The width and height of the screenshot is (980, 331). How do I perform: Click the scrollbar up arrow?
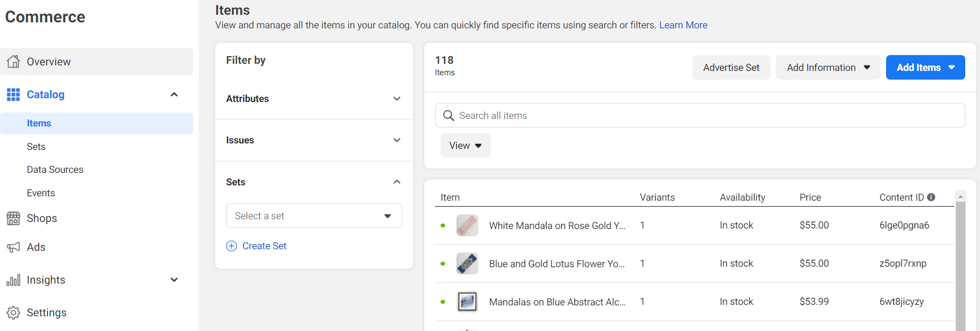coord(960,196)
